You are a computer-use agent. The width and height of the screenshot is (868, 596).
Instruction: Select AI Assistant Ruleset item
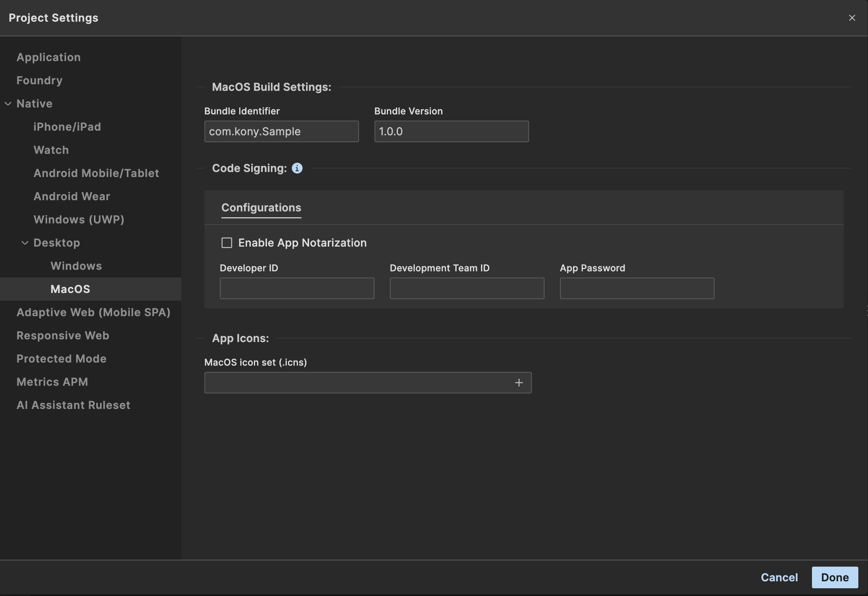point(73,405)
